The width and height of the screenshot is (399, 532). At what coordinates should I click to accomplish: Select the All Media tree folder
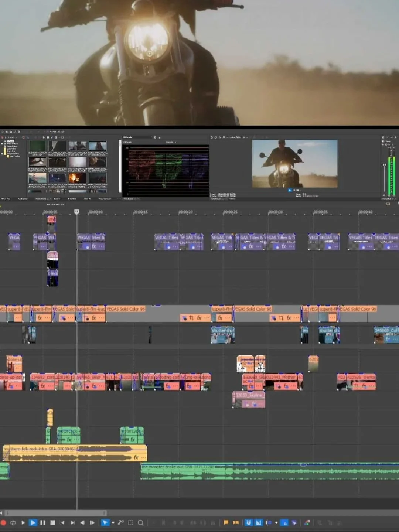(x=10, y=141)
